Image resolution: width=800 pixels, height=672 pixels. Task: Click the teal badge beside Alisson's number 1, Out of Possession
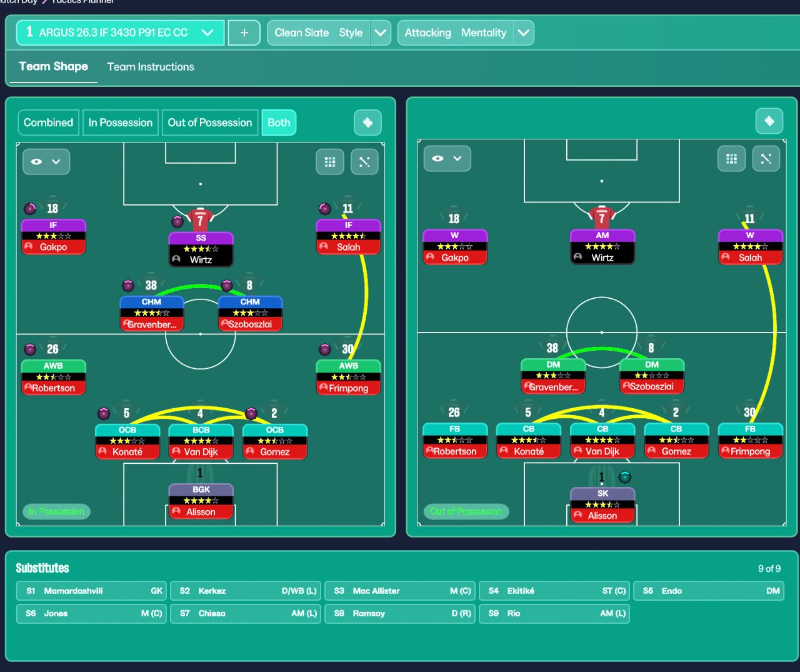click(624, 478)
